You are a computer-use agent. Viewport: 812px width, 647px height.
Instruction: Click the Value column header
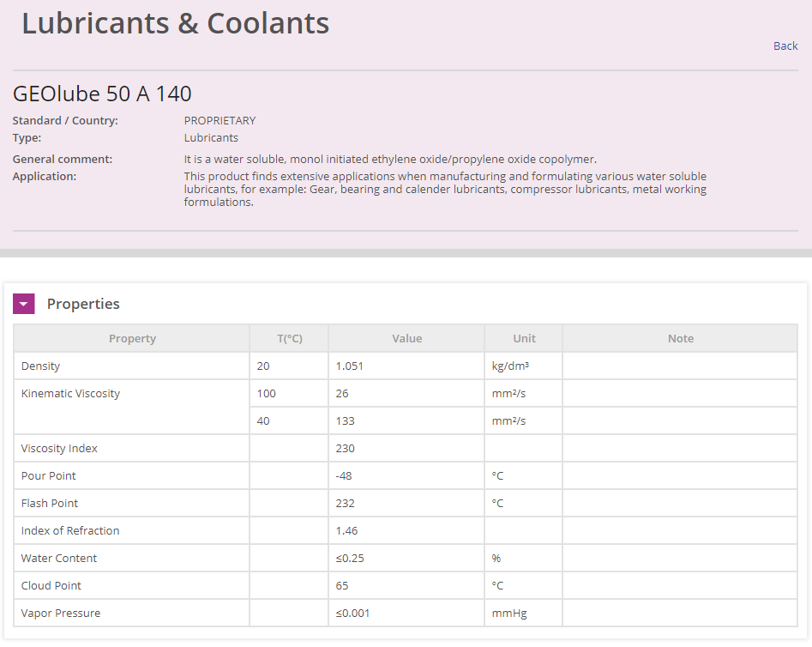pyautogui.click(x=406, y=339)
